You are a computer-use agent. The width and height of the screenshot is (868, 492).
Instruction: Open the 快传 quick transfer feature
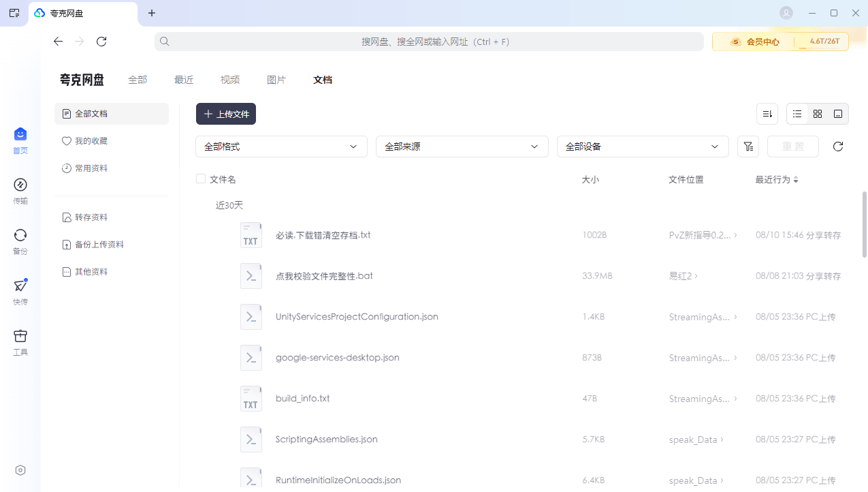click(x=20, y=292)
